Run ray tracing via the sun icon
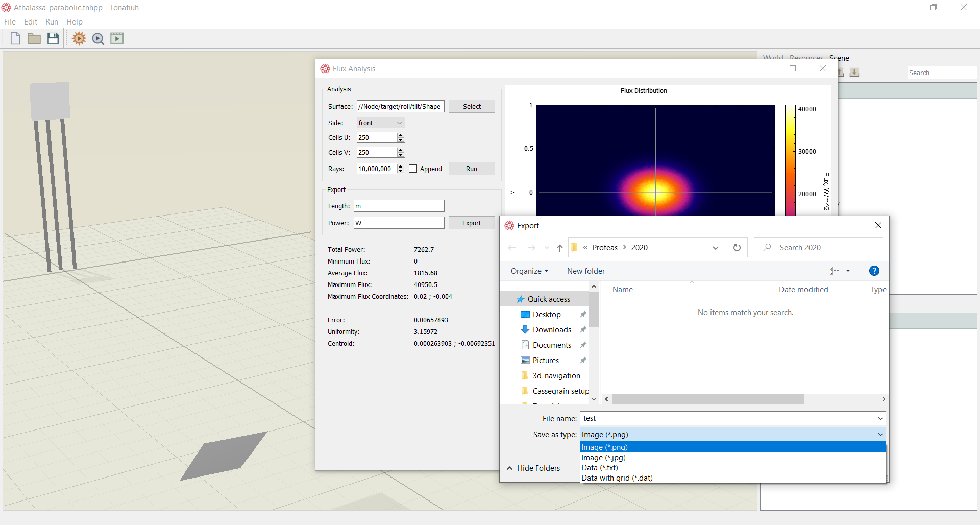The image size is (980, 525). [79, 38]
